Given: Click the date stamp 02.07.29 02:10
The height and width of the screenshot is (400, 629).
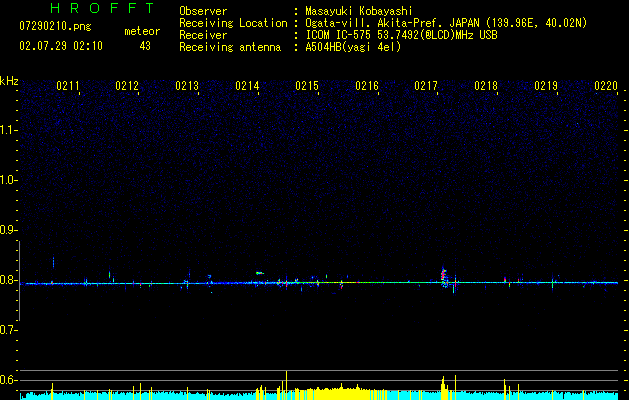Looking at the screenshot, I should pos(61,46).
